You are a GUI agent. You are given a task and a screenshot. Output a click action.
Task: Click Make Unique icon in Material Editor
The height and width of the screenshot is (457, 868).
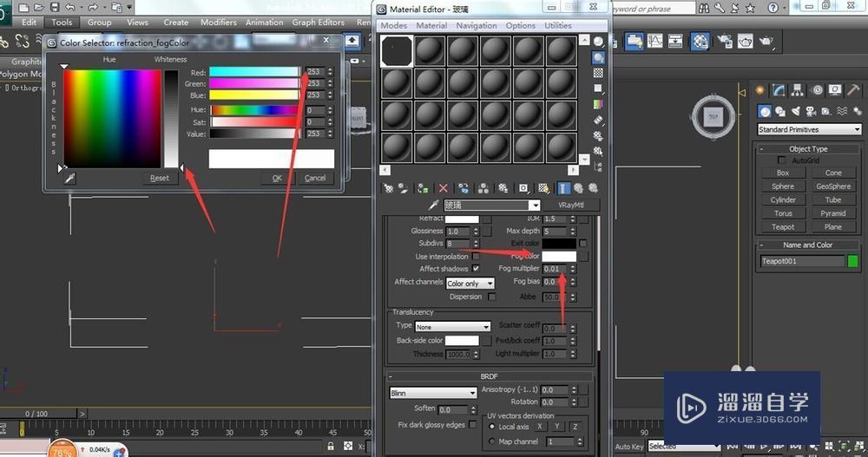[x=483, y=189]
